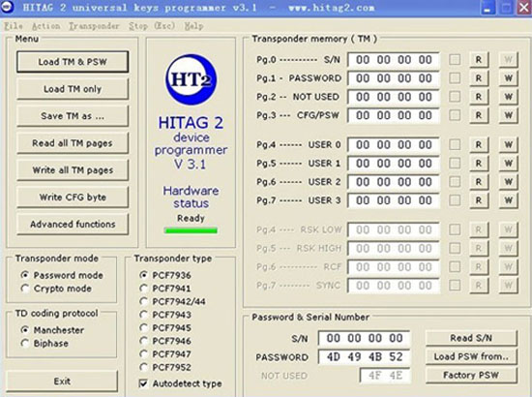Image resolution: width=532 pixels, height=397 pixels.
Task: Click the green hardware status bar
Action: [x=191, y=230]
